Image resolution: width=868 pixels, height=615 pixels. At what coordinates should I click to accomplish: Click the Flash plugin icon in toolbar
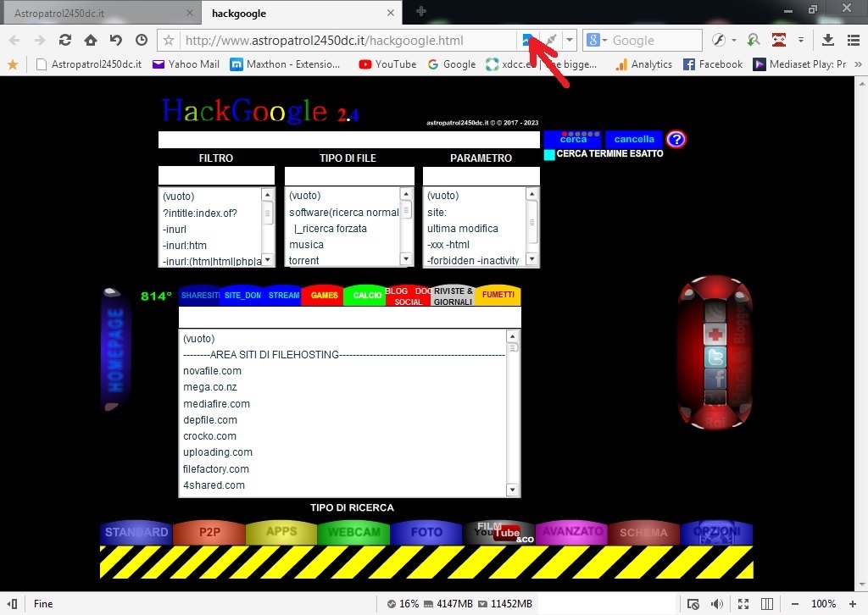(719, 40)
